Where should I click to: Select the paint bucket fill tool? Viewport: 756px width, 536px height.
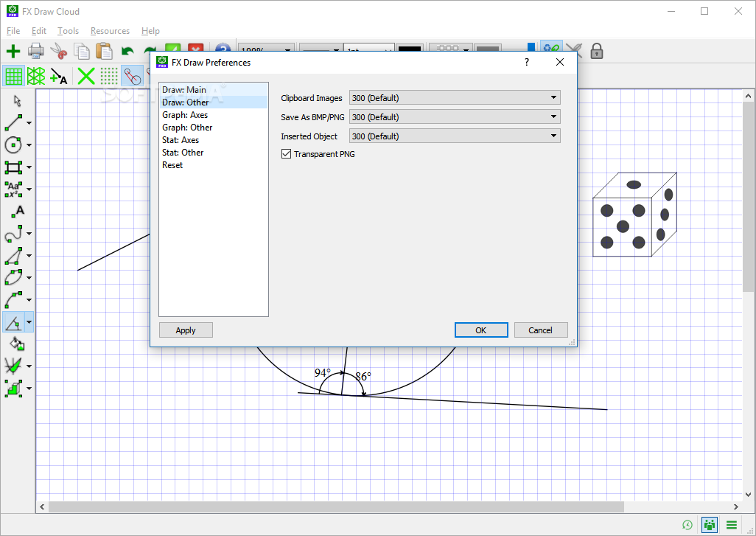pos(18,344)
